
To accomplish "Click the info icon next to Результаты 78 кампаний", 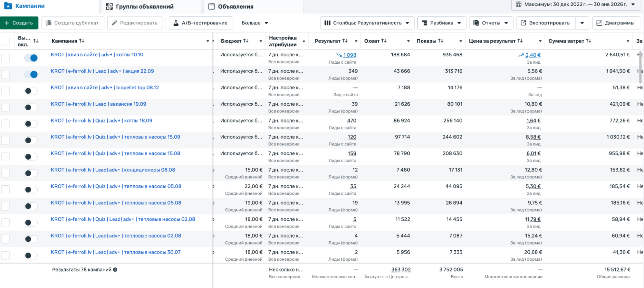I will tap(115, 270).
